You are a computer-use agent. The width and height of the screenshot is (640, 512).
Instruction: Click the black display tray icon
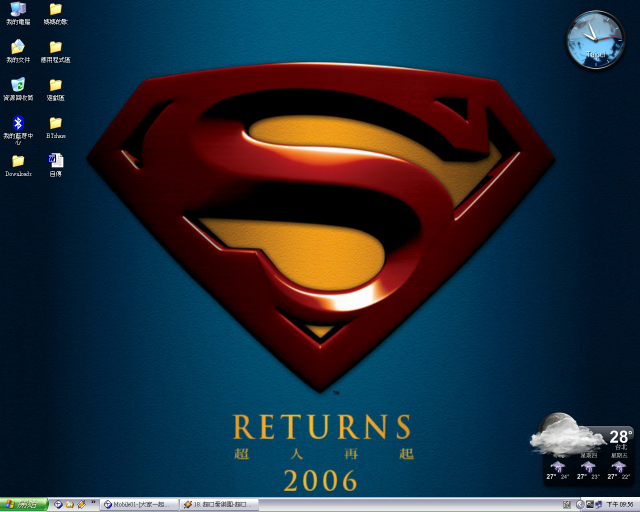(x=590, y=505)
